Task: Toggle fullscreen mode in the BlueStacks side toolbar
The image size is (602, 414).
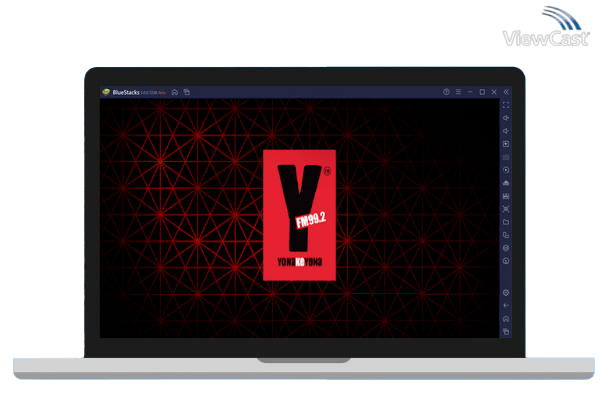Action: [506, 105]
